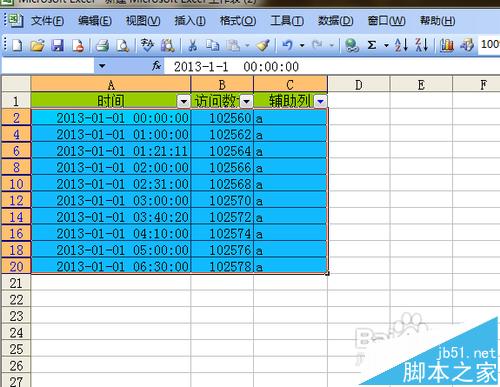The height and width of the screenshot is (387, 500).
Task: Open the 辅助列 column filter dropdown
Action: pyautogui.click(x=320, y=101)
